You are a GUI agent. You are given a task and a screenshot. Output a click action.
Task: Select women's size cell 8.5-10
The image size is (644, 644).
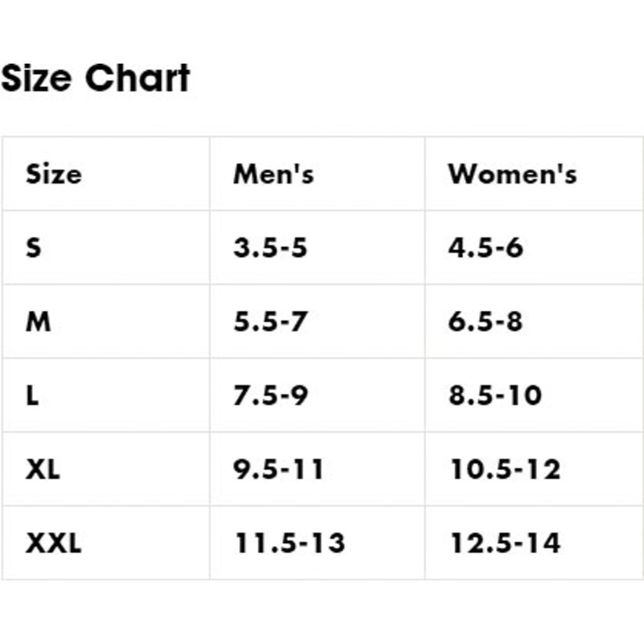click(x=495, y=395)
